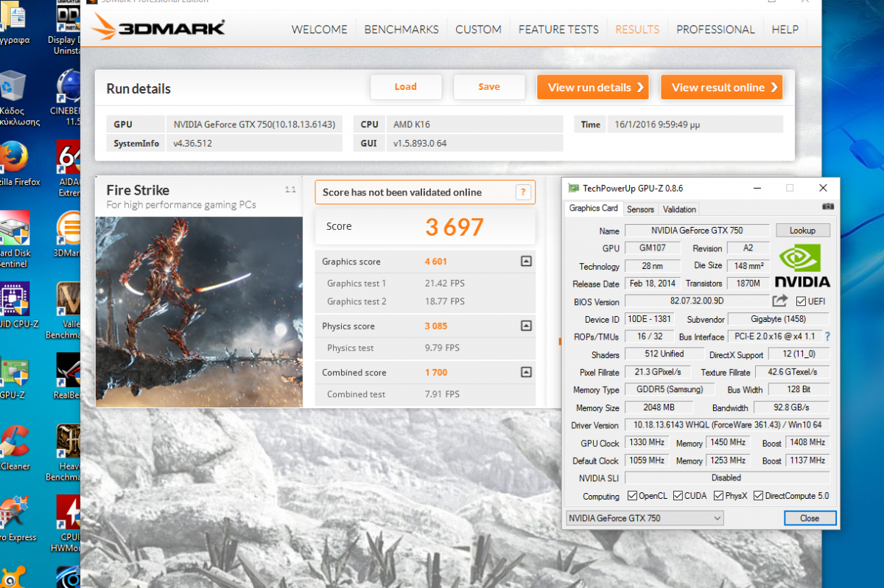
Task: Toggle the CUDA checkbox
Action: click(678, 496)
